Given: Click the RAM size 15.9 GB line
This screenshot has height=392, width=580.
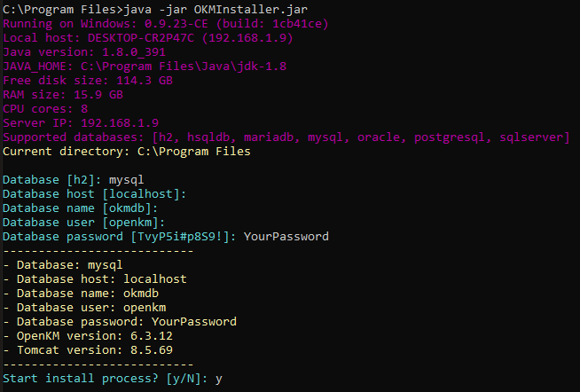Looking at the screenshot, I should click(x=63, y=95).
